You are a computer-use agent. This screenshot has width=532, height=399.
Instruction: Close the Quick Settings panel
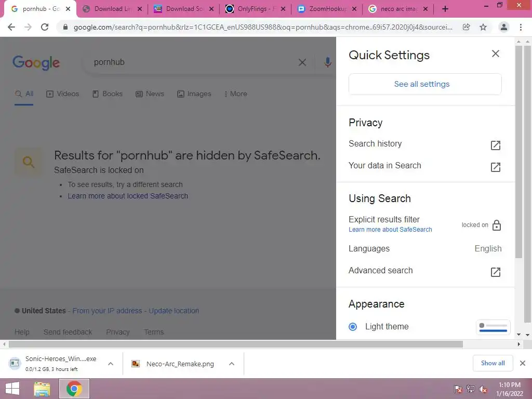[x=495, y=54]
